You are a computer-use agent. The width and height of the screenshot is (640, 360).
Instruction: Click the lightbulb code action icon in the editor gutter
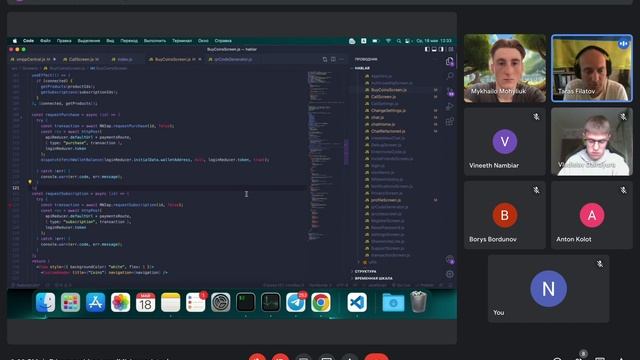coord(30,182)
